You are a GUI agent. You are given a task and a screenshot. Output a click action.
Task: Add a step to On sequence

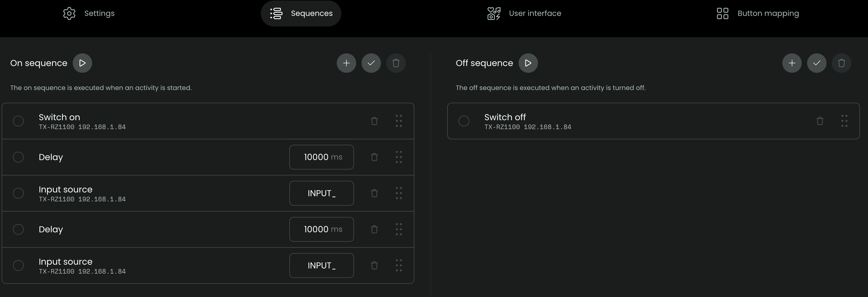coord(346,63)
